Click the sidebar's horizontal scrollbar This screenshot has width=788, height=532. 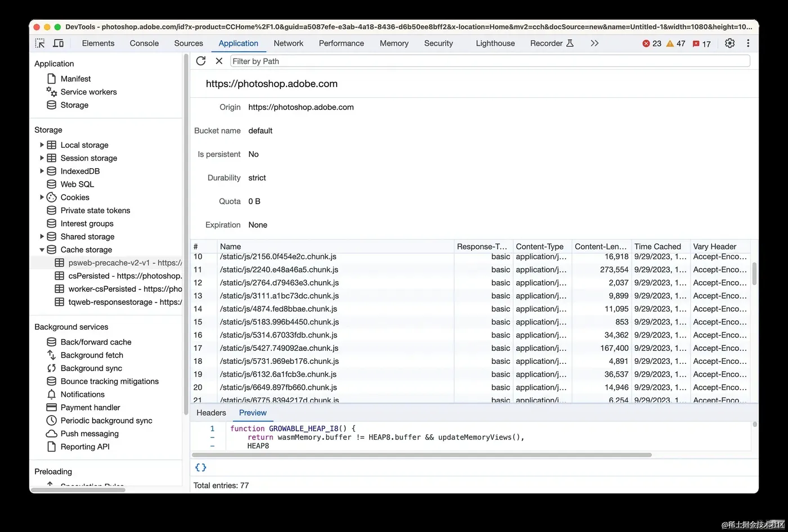tap(78, 490)
